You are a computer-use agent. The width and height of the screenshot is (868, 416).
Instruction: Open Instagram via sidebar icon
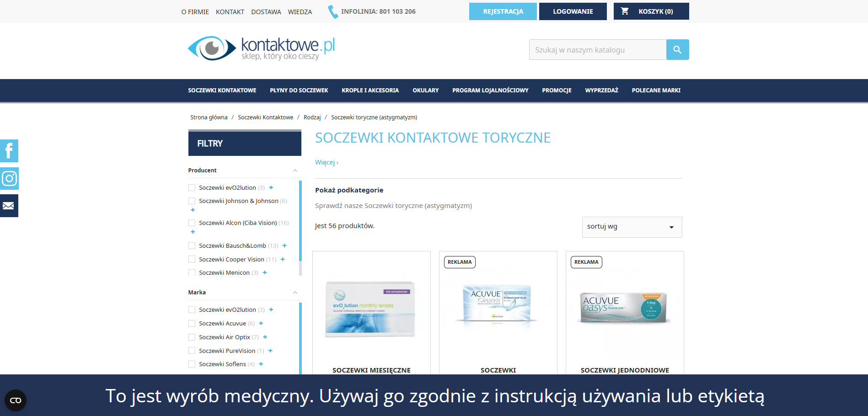9,178
